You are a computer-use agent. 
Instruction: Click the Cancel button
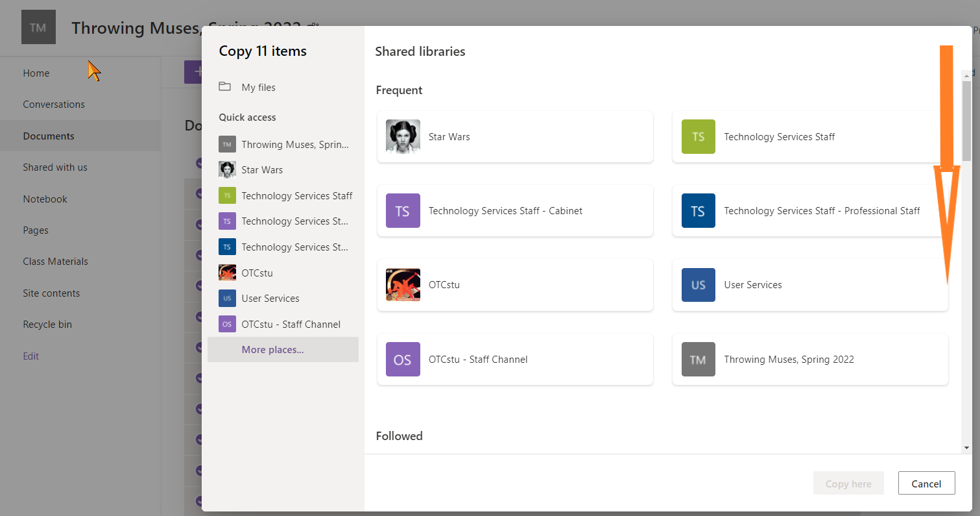pos(926,484)
